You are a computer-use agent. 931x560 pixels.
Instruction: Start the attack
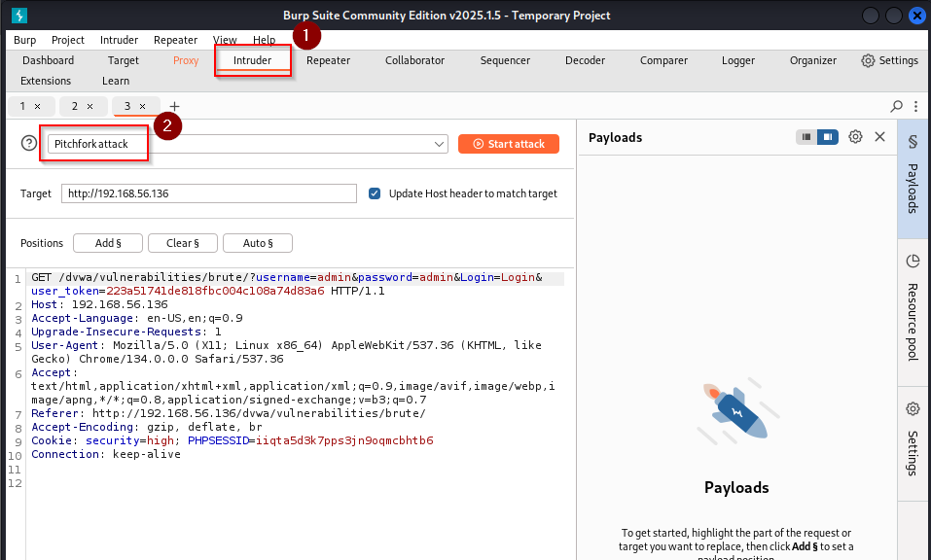pyautogui.click(x=509, y=144)
